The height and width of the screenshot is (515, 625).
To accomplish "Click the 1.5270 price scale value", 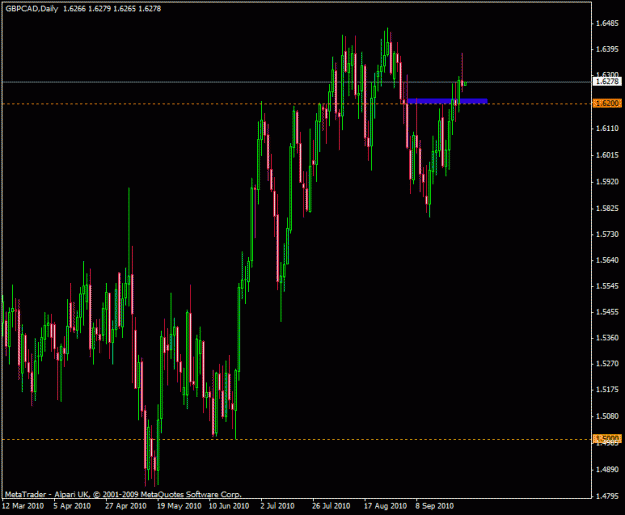I will click(x=607, y=364).
